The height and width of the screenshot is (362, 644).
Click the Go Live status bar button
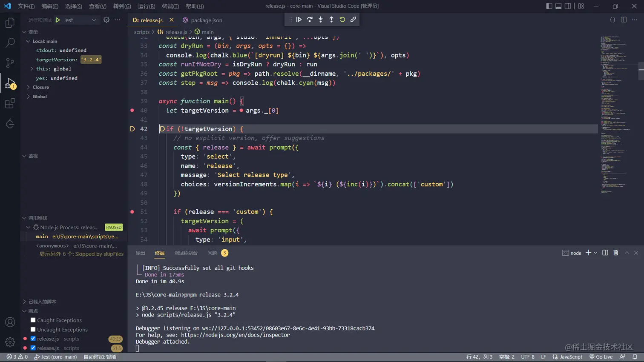coord(601,357)
